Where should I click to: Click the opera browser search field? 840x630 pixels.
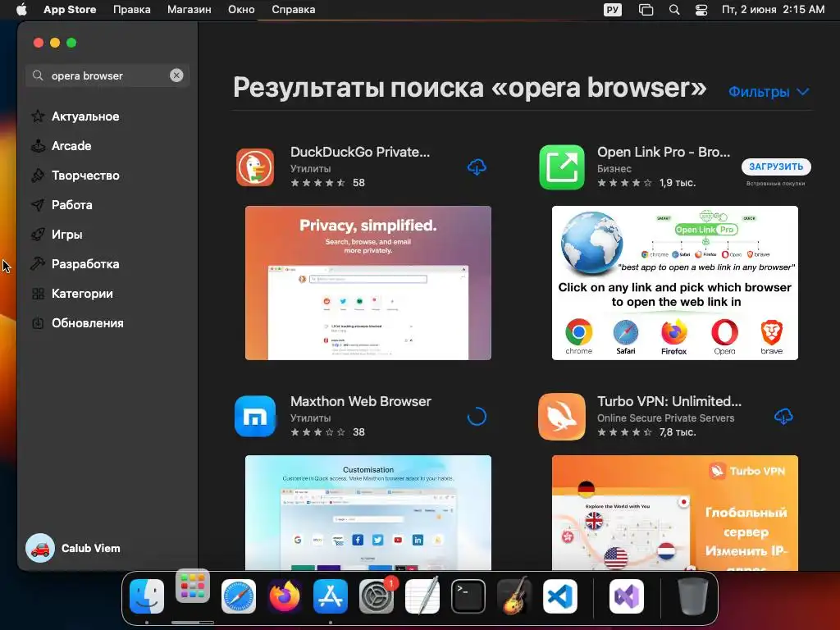pos(107,75)
